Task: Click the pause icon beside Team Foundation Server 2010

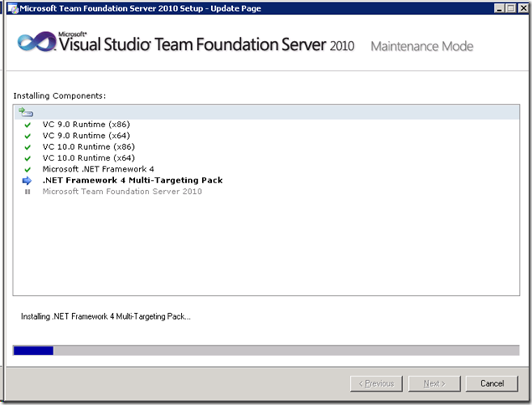Action: coord(28,192)
